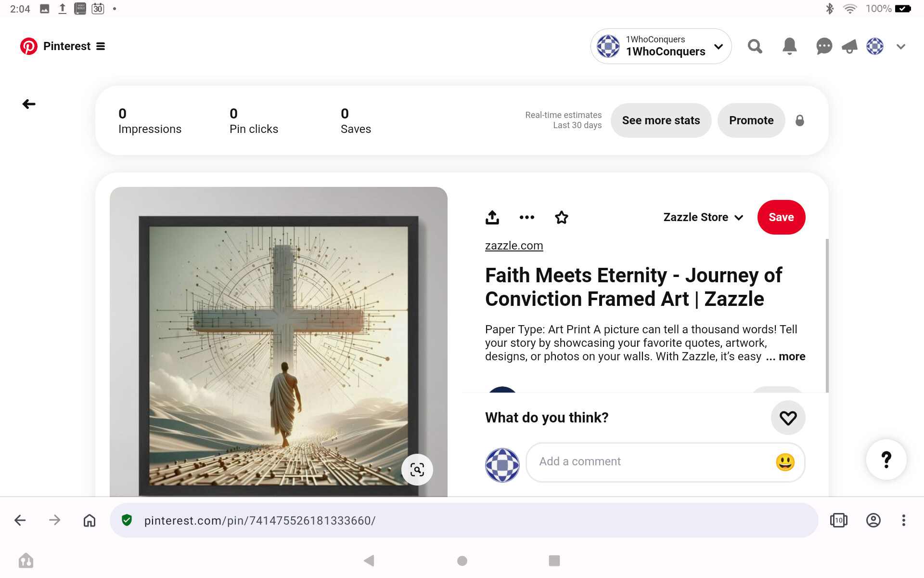Go back using the pin back arrow
This screenshot has width=924, height=578.
click(x=29, y=104)
